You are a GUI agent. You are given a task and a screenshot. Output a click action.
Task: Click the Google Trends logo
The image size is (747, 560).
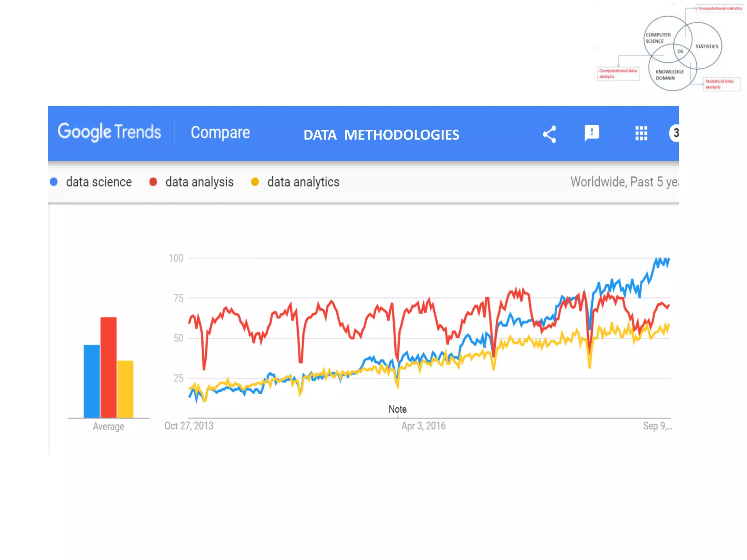tap(109, 132)
